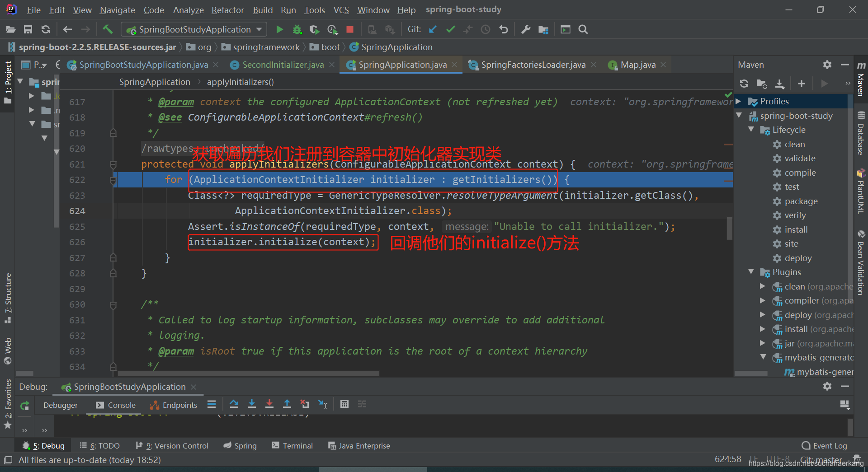868x472 pixels.
Task: Download Maven sources and documentation
Action: 780,84
